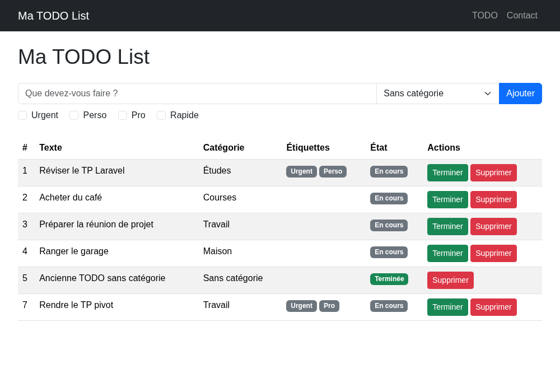560x392 pixels.
Task: Click the Perso badge in the Réviser row
Action: 333,171
